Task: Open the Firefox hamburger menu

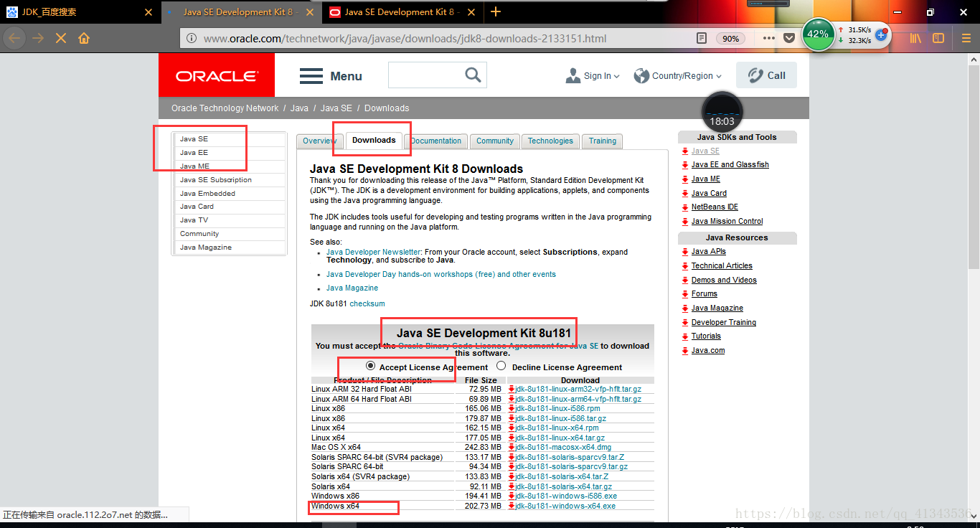Action: (x=966, y=38)
